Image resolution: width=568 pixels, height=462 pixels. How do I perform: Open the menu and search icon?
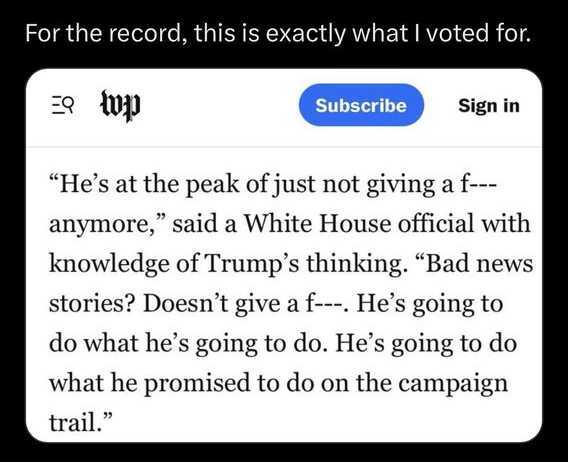(x=62, y=105)
